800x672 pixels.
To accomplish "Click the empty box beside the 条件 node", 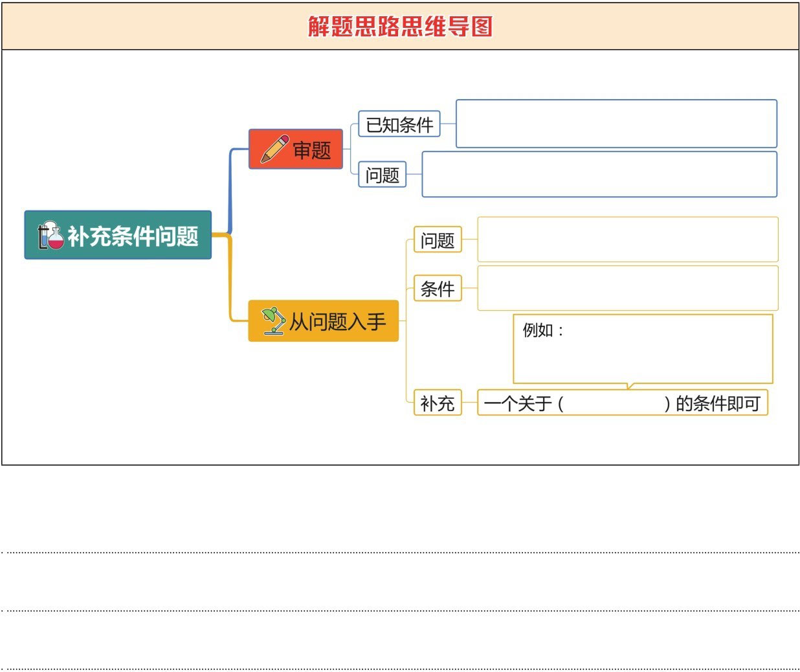I will [627, 288].
